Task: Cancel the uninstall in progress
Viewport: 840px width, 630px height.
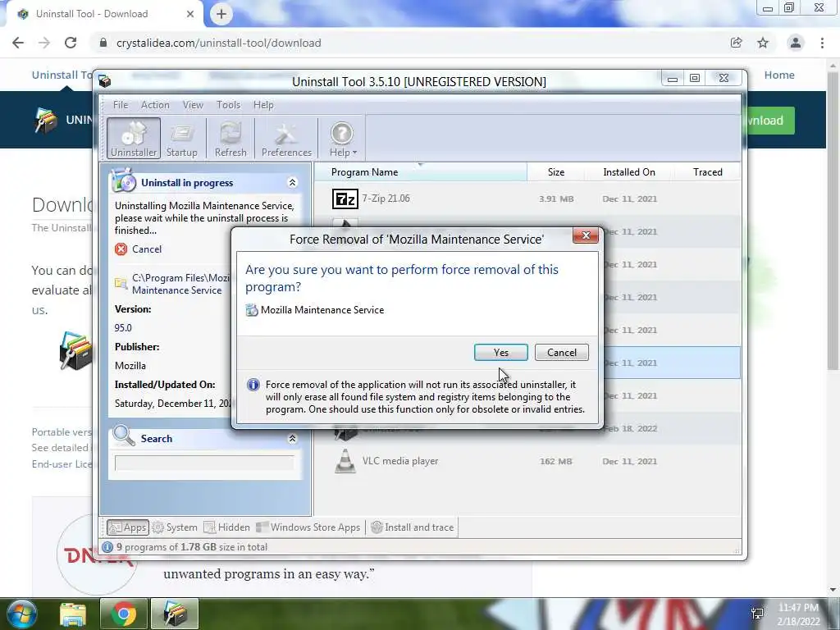Action: [x=138, y=249]
